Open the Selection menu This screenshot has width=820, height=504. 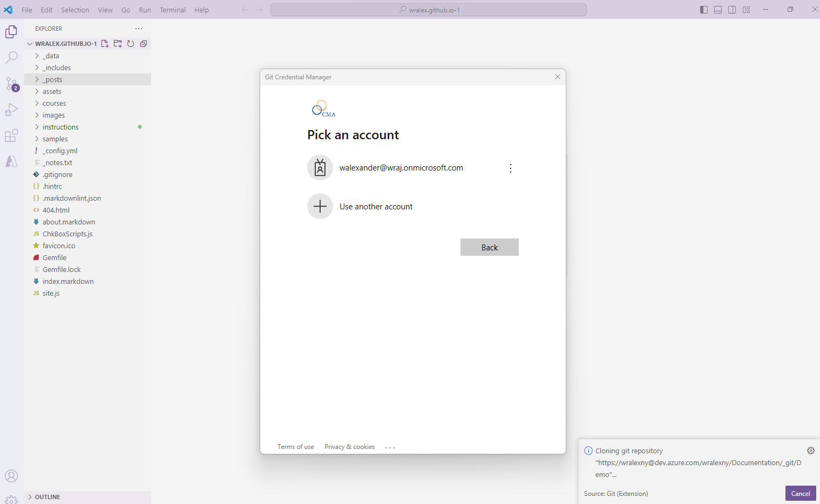click(x=75, y=10)
